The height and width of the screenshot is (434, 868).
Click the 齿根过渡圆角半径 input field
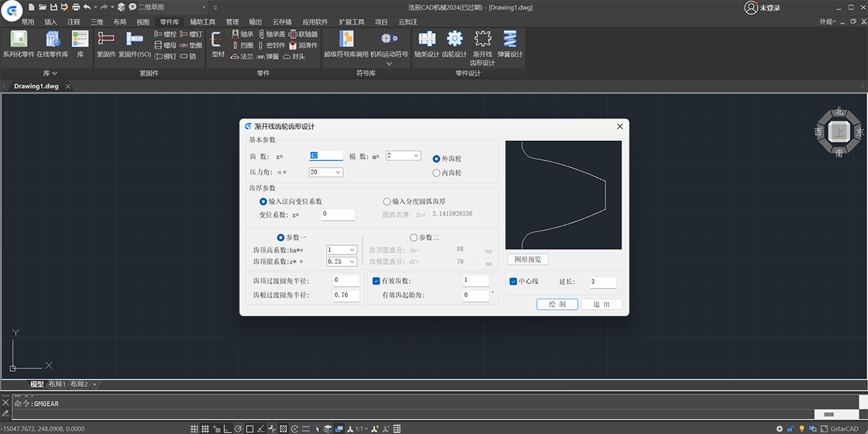click(345, 295)
